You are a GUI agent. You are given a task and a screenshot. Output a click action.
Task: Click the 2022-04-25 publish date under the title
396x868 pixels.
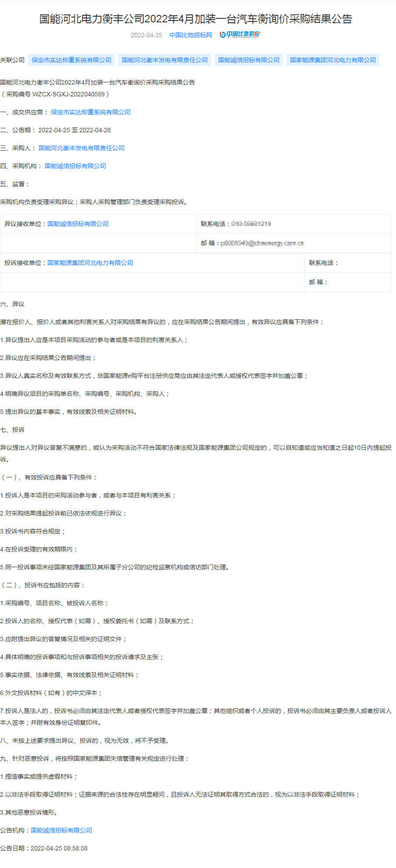point(146,35)
